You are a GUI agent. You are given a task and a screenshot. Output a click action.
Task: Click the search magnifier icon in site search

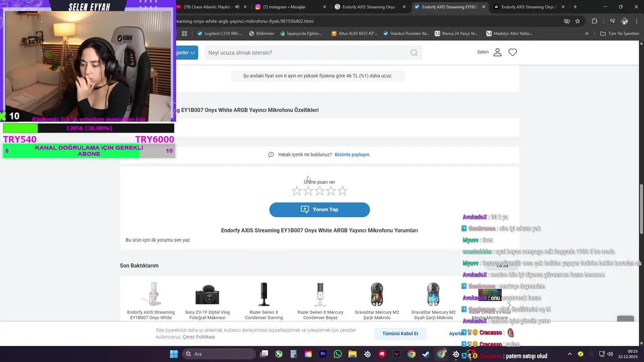(414, 53)
